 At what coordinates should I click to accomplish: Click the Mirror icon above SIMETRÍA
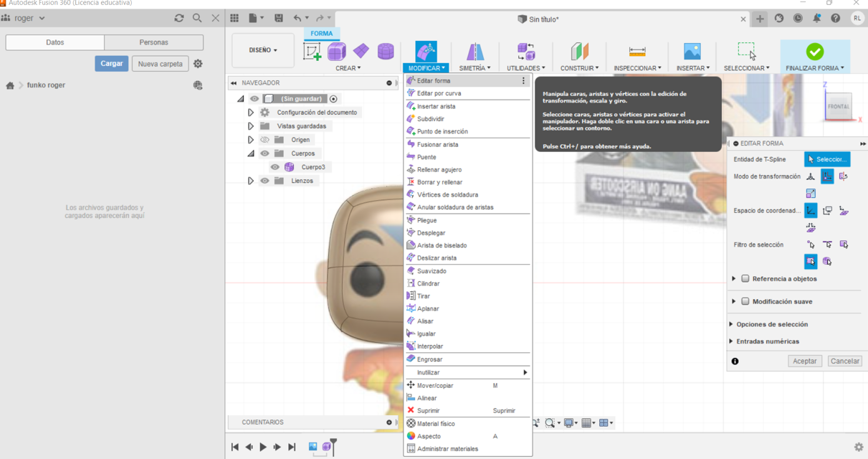pos(474,51)
